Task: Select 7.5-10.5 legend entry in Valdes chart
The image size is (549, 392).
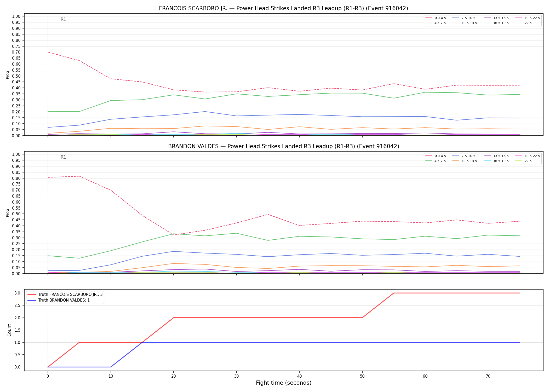Action: pos(464,156)
